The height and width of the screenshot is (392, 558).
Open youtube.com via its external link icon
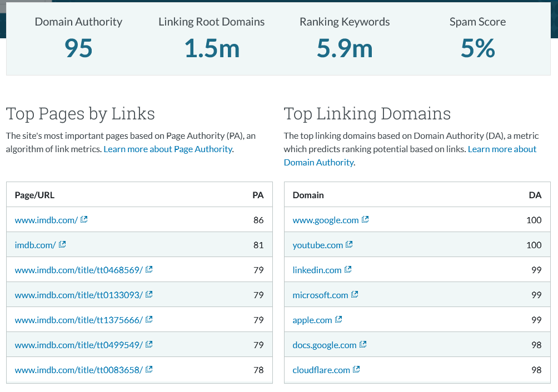pyautogui.click(x=349, y=244)
